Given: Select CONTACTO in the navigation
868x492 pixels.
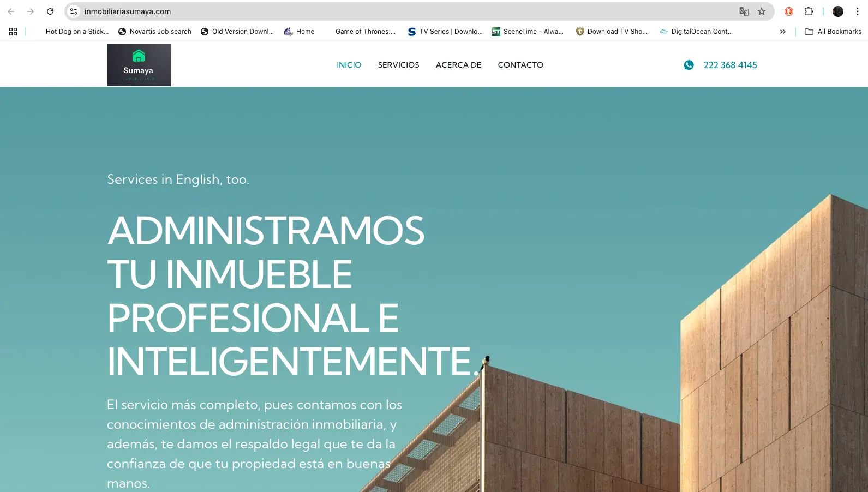Looking at the screenshot, I should click(520, 65).
